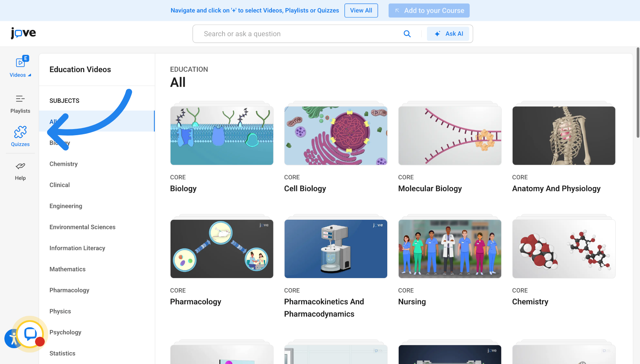
Task: Select Environmental Sciences subject
Action: (x=82, y=227)
